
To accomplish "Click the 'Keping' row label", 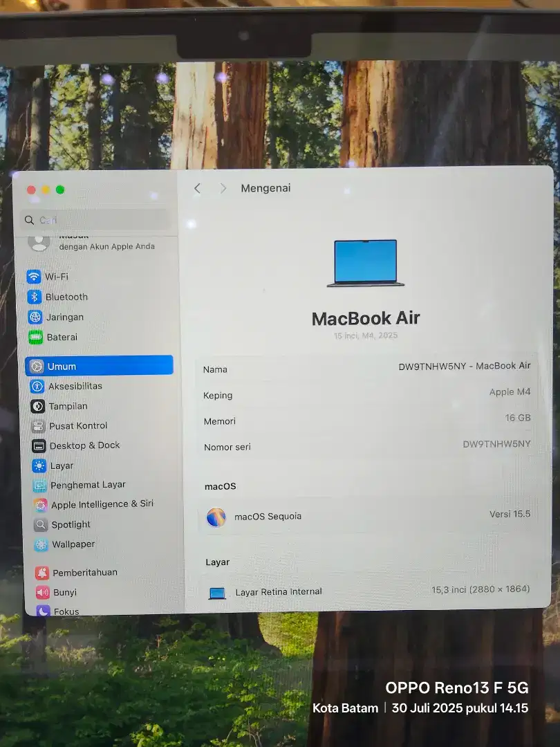I will click(218, 396).
